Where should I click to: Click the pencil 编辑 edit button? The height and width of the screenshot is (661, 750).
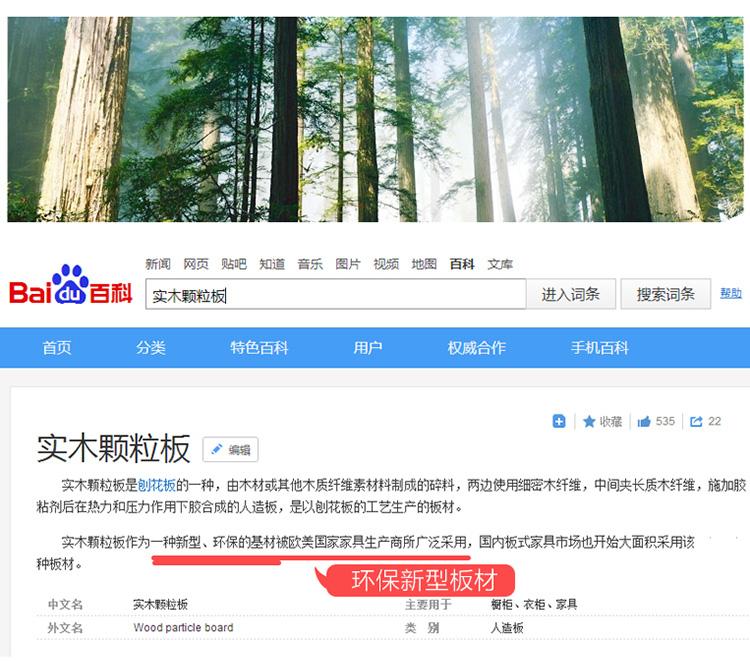click(x=230, y=450)
